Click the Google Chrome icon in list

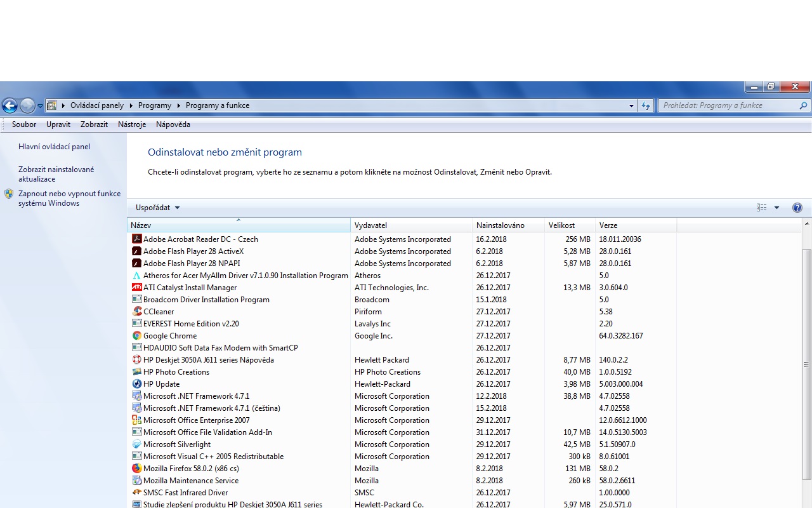136,336
